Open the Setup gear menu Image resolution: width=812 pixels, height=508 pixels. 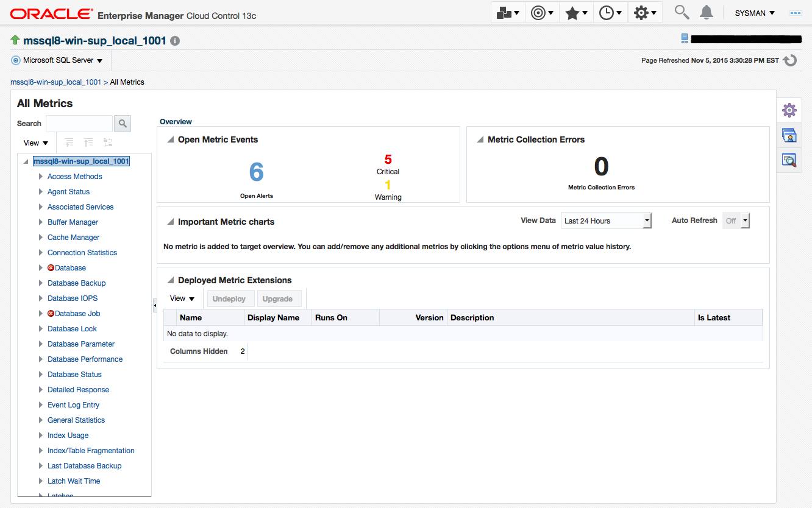click(645, 13)
